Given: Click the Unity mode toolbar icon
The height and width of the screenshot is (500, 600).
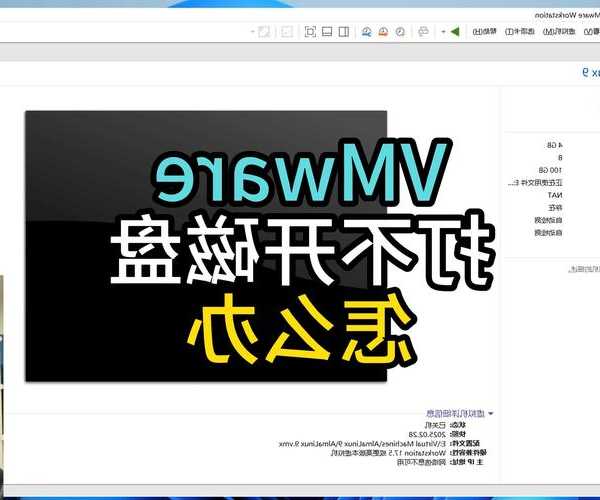Looking at the screenshot, I should 287,31.
